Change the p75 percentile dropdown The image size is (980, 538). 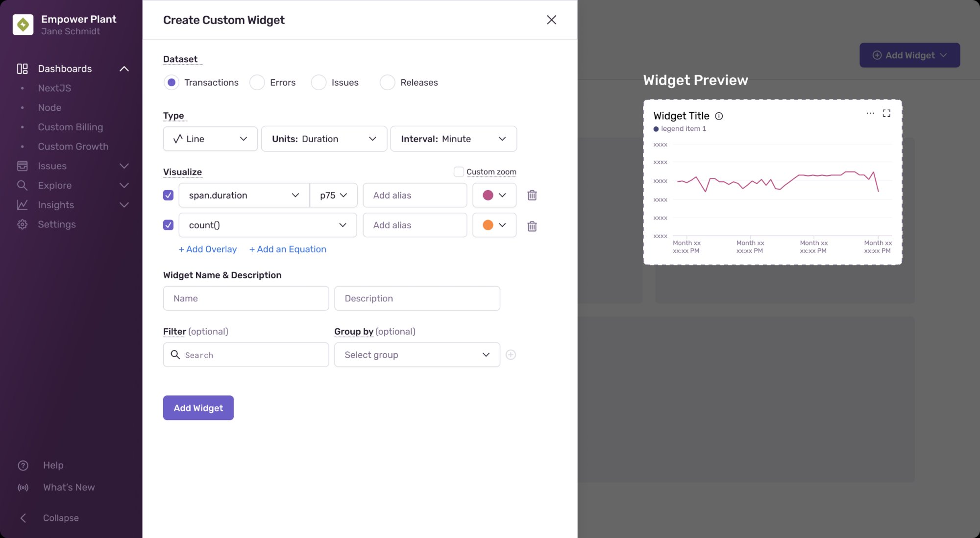click(333, 196)
